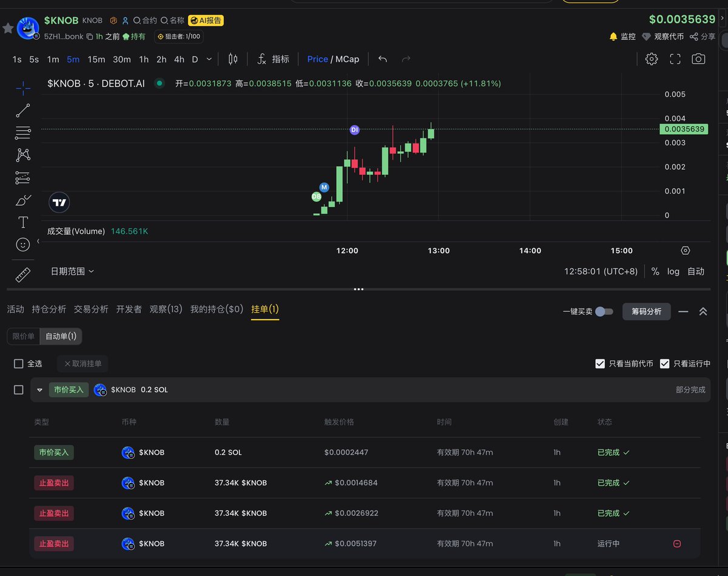Undo the last chart action
The width and height of the screenshot is (728, 576).
pos(383,59)
